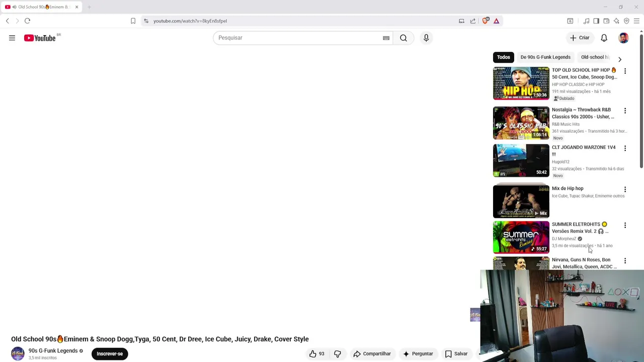Screen dimensions: 644x362
Task: Open Nirvana, Guns N Roses, Bon Jovi video
Action: [x=584, y=263]
